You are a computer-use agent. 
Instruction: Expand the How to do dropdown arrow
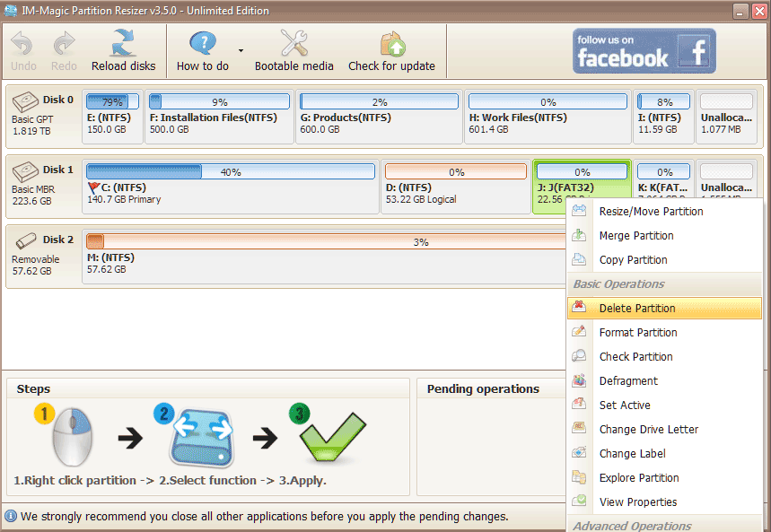241,50
